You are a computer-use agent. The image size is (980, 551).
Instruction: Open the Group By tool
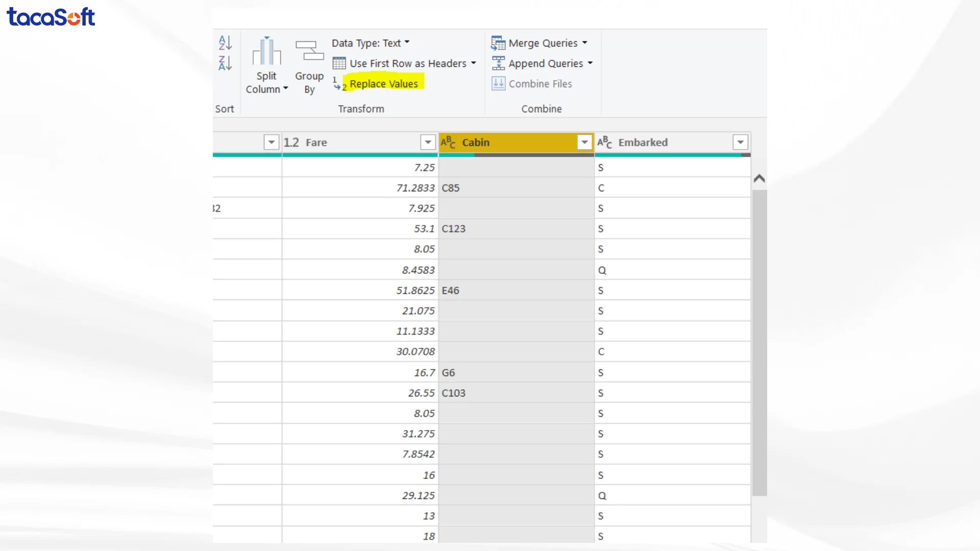pyautogui.click(x=309, y=67)
